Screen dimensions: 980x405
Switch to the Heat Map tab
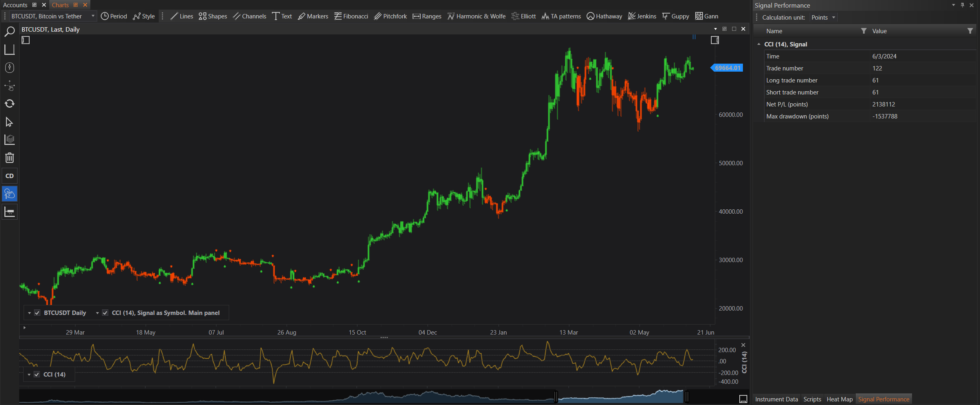tap(839, 399)
